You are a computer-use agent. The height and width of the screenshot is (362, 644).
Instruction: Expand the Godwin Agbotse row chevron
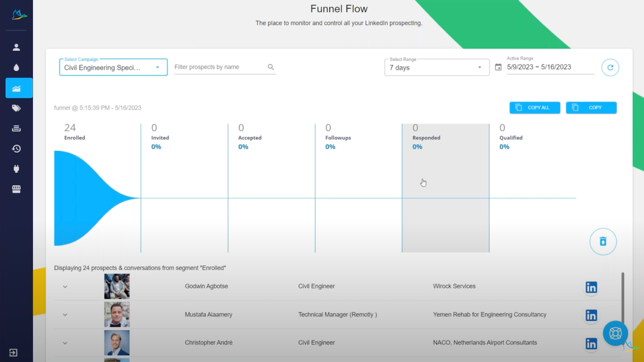coord(65,287)
